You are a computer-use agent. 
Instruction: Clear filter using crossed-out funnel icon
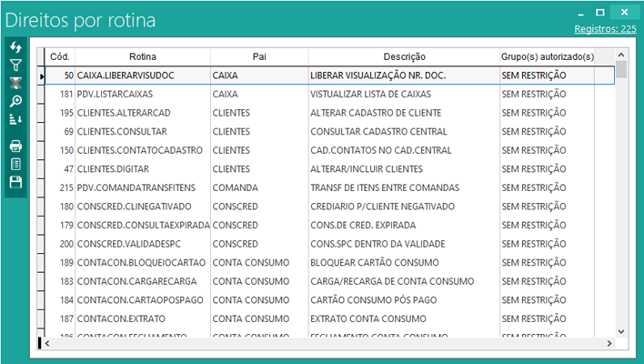click(x=15, y=83)
